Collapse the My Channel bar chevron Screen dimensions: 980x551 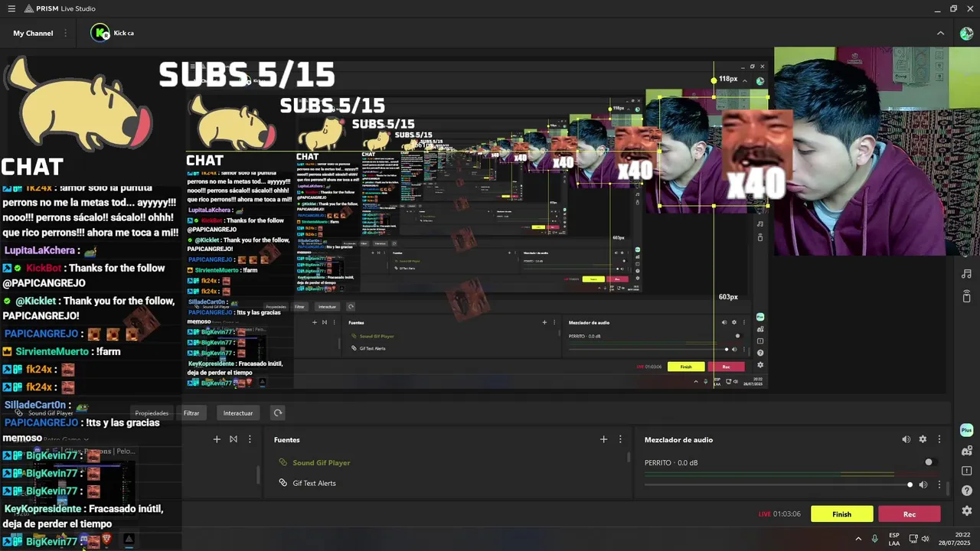(940, 33)
